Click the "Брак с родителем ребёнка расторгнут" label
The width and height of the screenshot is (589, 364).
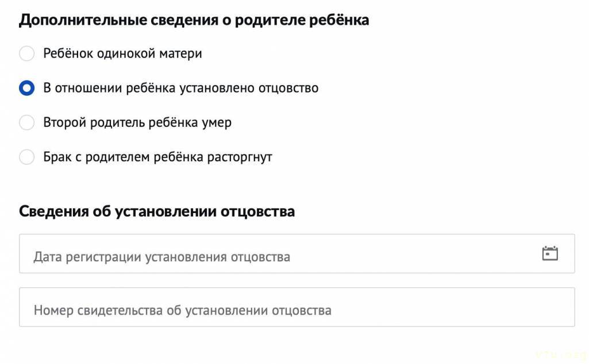tap(157, 157)
